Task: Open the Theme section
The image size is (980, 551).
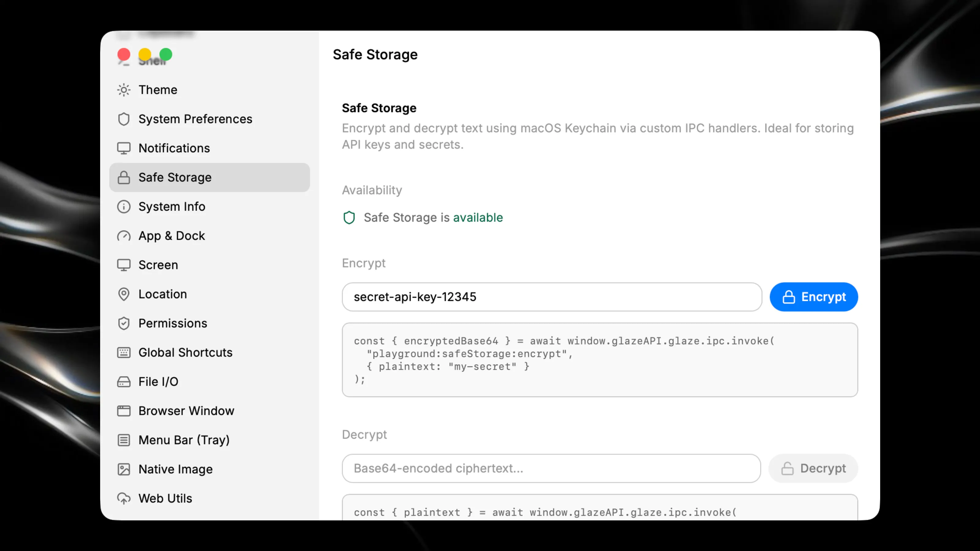Action: [x=209, y=90]
